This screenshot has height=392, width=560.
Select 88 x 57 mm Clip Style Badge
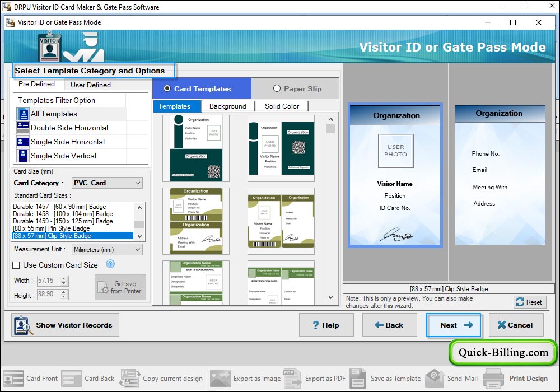(72, 236)
